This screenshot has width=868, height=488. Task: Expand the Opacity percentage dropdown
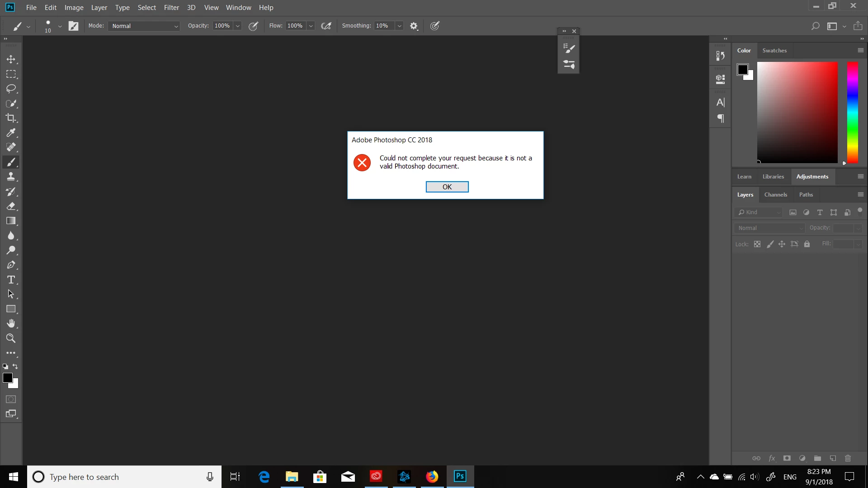pos(238,26)
